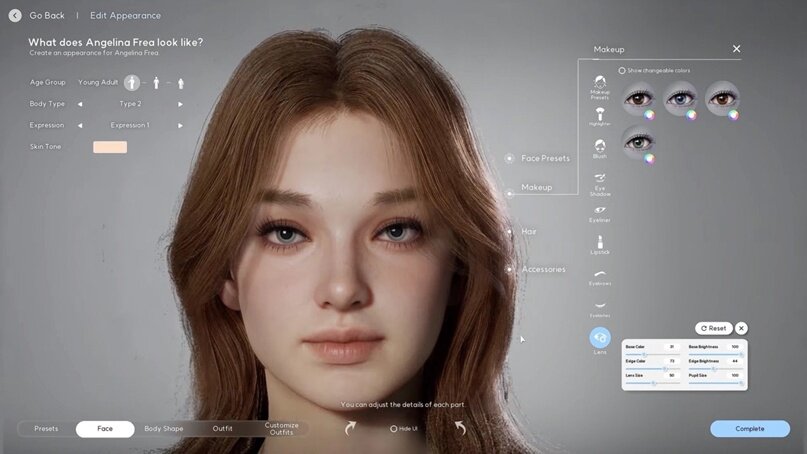
Task: Select the Face tab
Action: [x=105, y=428]
